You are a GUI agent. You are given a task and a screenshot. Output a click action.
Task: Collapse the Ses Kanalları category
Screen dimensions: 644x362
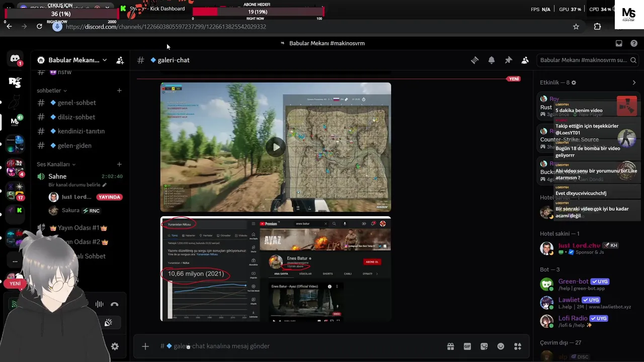(x=56, y=164)
